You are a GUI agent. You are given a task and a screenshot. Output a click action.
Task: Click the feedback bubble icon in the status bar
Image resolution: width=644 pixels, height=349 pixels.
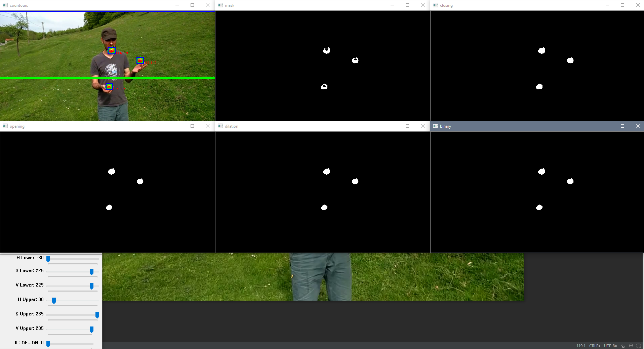[x=638, y=346]
